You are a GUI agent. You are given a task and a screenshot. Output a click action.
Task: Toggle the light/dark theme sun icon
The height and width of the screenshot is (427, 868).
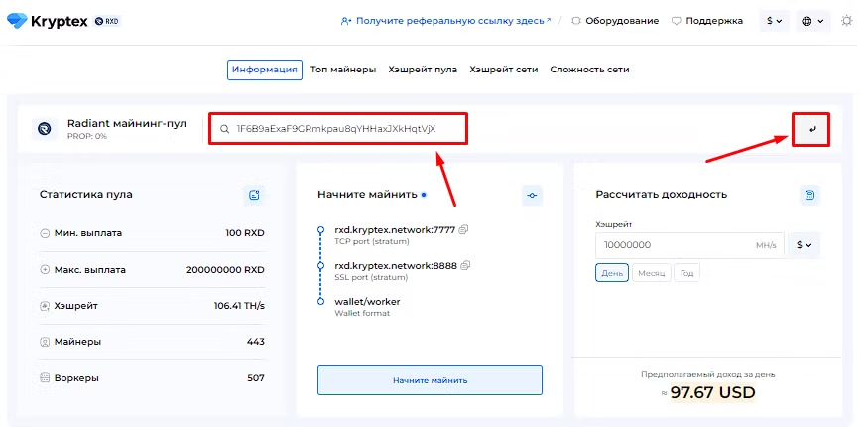coord(846,21)
